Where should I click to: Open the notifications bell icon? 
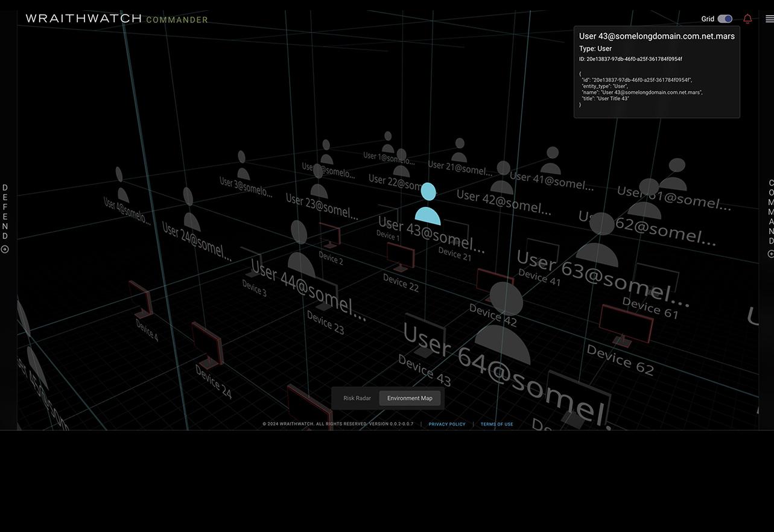click(x=747, y=19)
